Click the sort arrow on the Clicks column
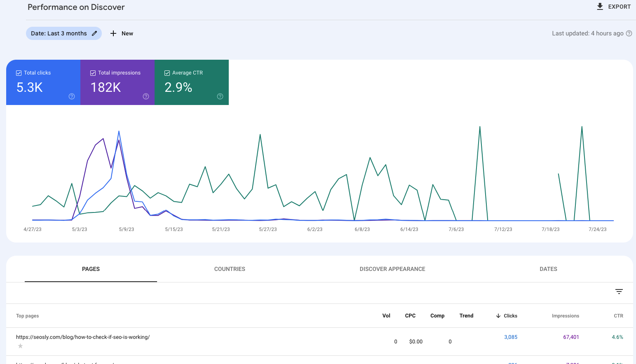This screenshot has height=364, width=636. click(x=498, y=315)
